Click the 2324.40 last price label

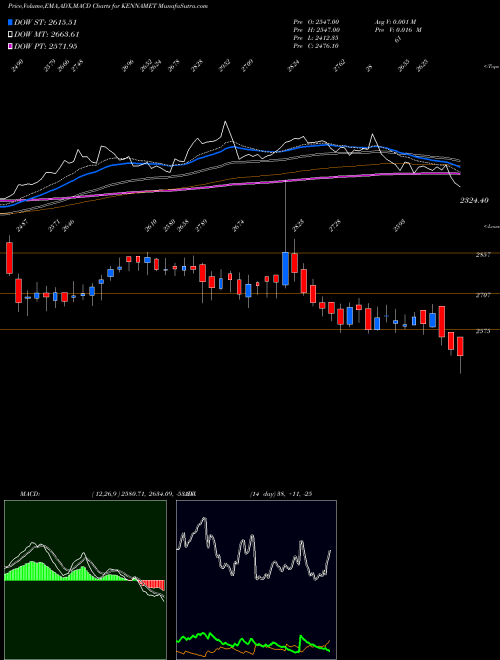[474, 200]
